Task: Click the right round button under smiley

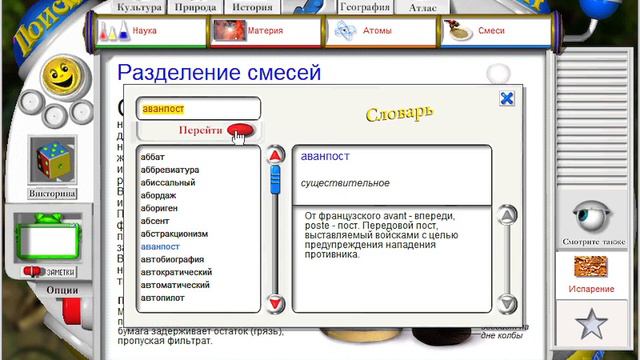Action: [x=81, y=111]
